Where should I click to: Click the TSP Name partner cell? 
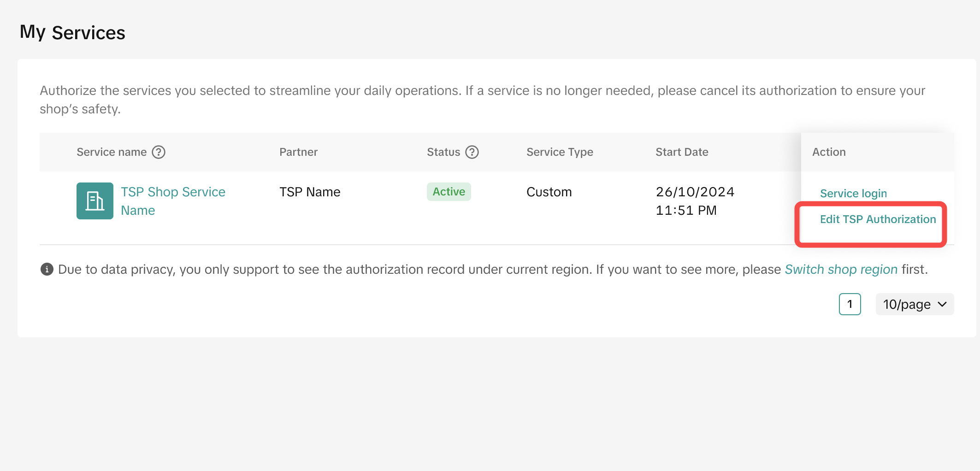[310, 192]
